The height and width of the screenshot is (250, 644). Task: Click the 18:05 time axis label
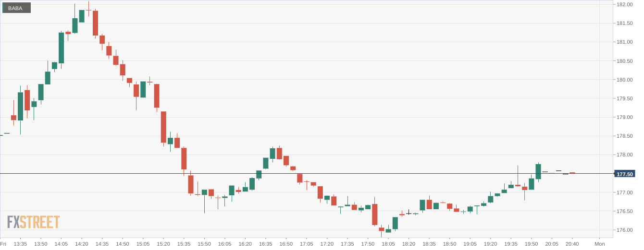click(x=388, y=244)
